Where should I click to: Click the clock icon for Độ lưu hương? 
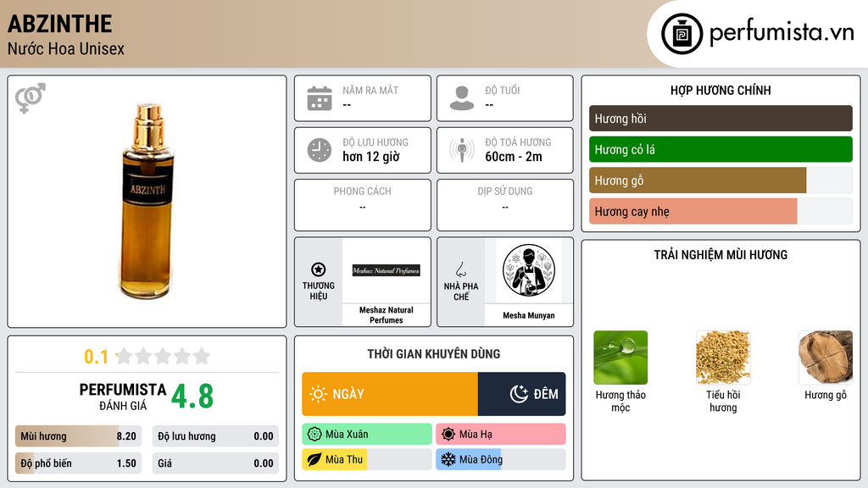[320, 150]
